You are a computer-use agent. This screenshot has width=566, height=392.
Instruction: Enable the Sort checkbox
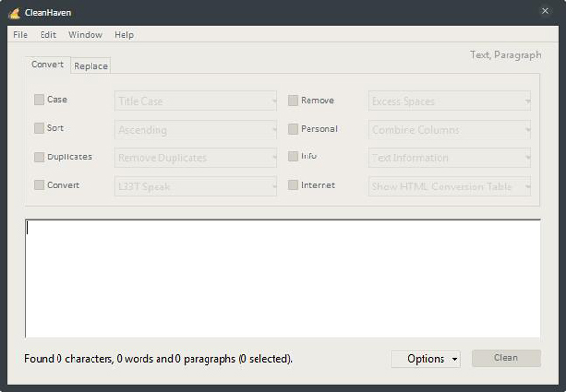point(39,128)
